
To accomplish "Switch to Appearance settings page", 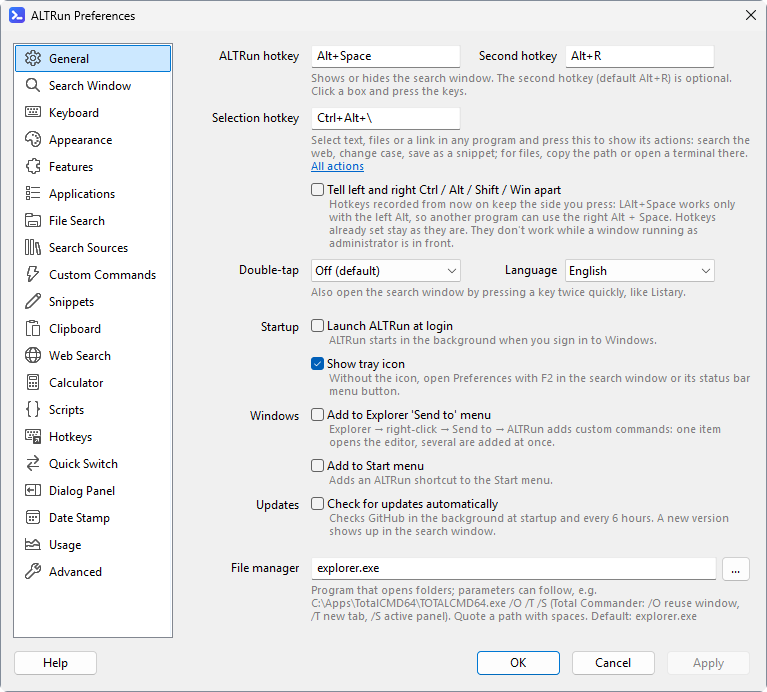I will 93,140.
